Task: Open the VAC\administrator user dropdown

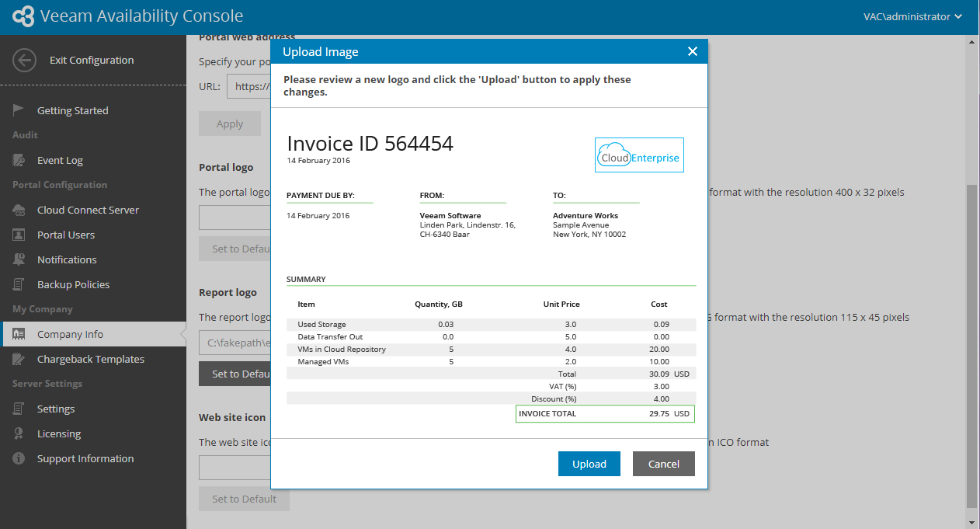Action: pyautogui.click(x=912, y=16)
